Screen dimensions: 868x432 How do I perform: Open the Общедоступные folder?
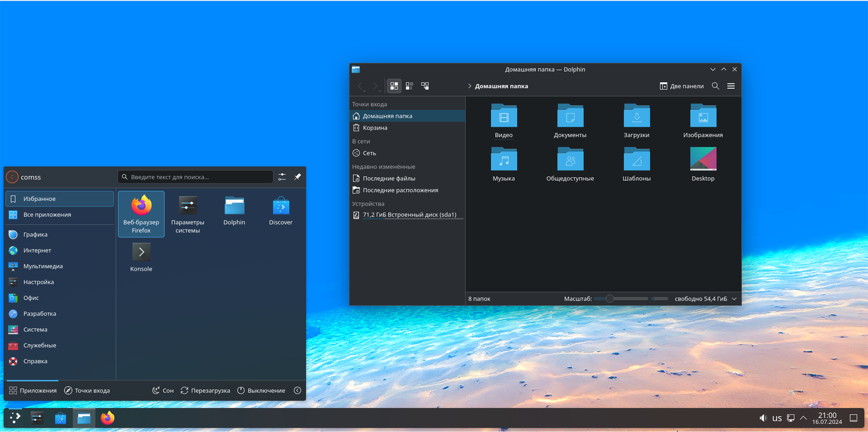click(x=570, y=164)
